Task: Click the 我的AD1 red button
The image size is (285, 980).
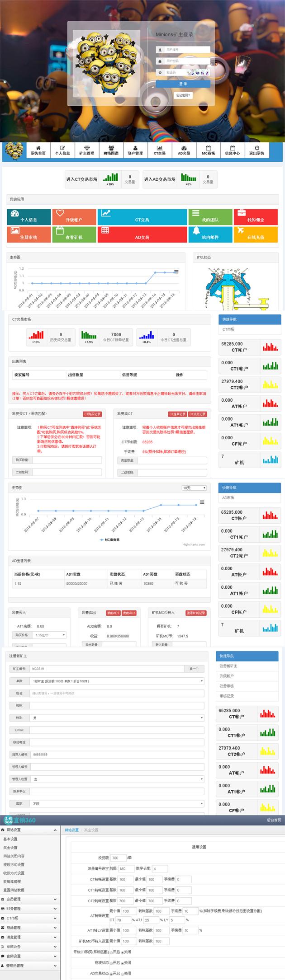Action: (x=113, y=613)
